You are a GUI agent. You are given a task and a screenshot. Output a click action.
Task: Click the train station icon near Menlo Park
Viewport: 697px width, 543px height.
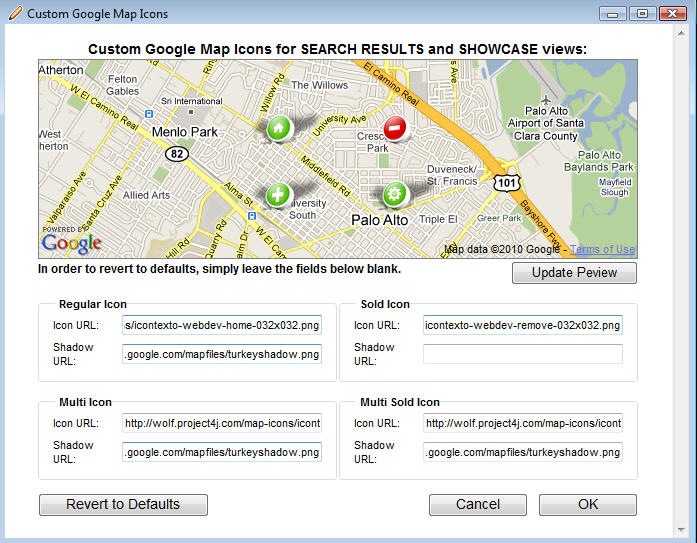click(149, 114)
